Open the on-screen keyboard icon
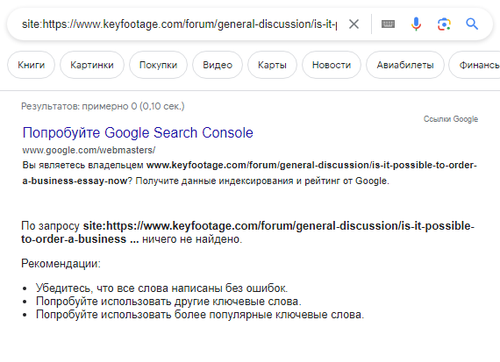Screen dimensions: 500x362 pyautogui.click(x=388, y=24)
